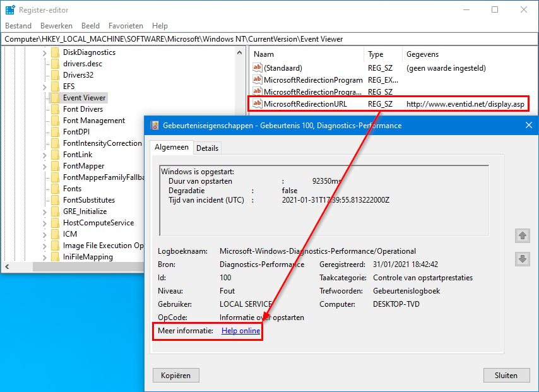
Task: Click the Gegevens column header
Action: pyautogui.click(x=470, y=54)
